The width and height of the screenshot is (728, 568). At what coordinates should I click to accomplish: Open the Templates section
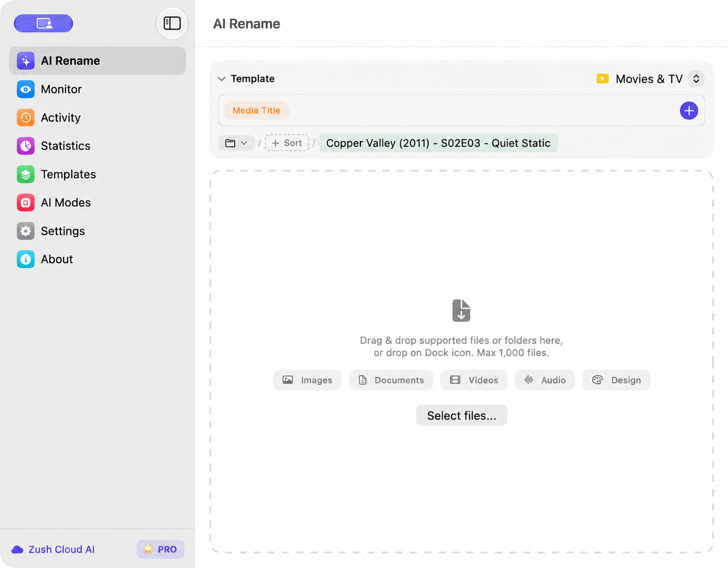(97, 174)
